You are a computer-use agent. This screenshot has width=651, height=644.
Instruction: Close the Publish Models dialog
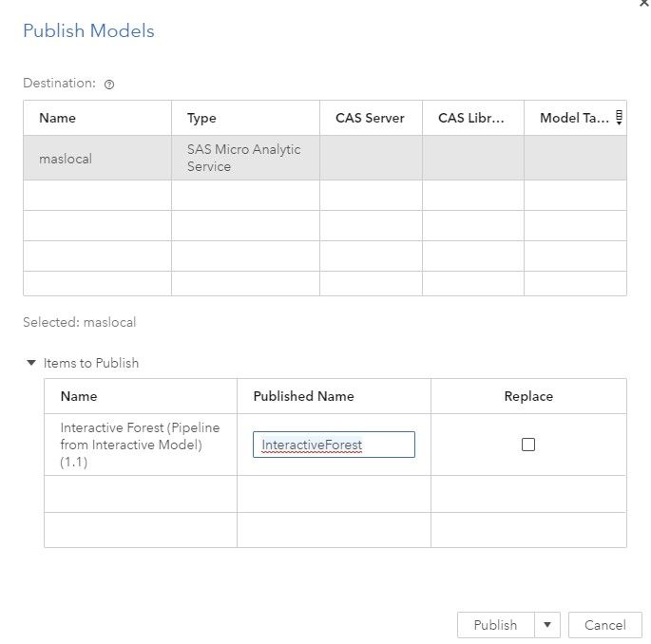coord(645,4)
